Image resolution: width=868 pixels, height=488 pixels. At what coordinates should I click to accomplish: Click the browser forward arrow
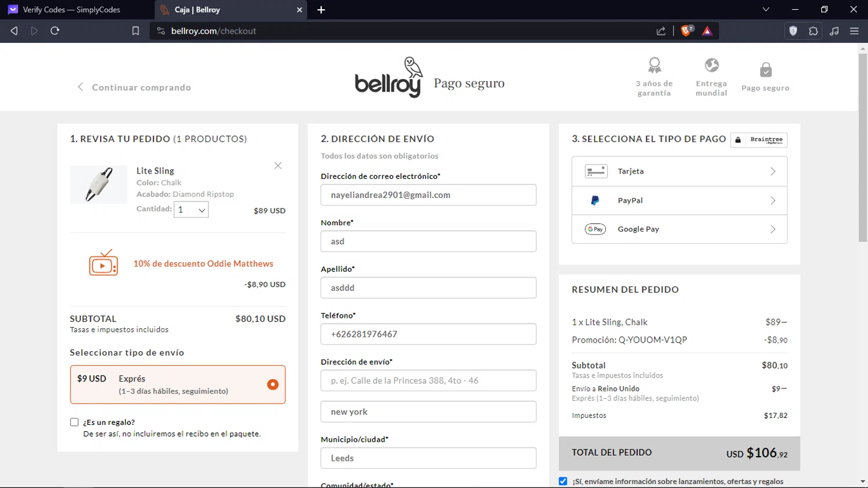34,31
